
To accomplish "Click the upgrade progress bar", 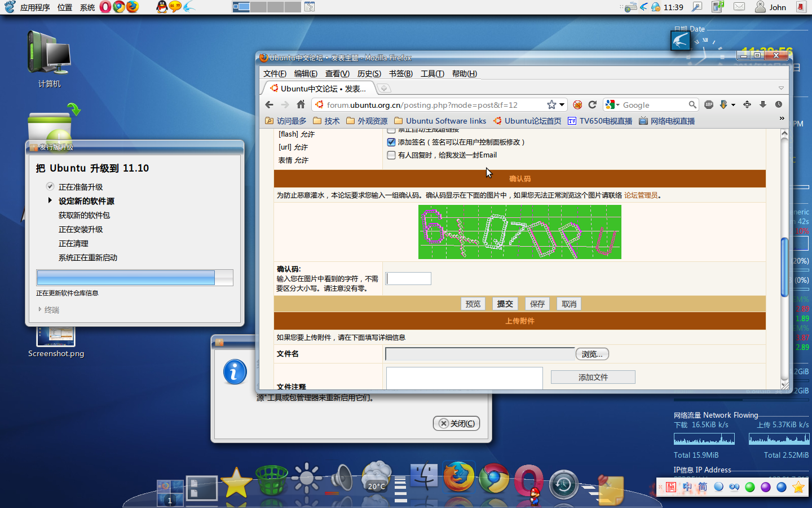I will pyautogui.click(x=135, y=278).
